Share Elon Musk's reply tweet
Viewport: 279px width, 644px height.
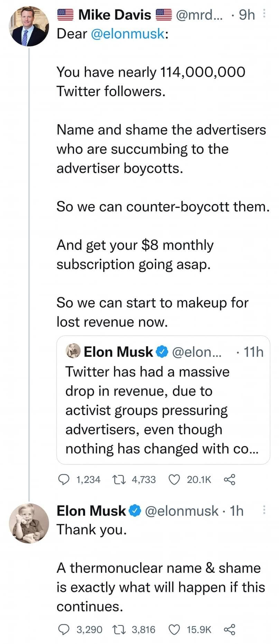230,629
